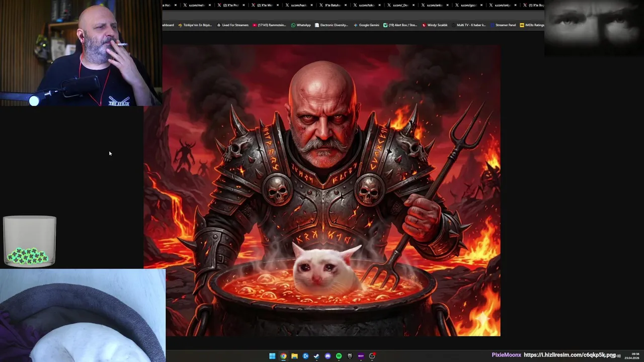Close the X'te Batuha tab
Viewport: 644px width, 362px height.
click(x=346, y=5)
